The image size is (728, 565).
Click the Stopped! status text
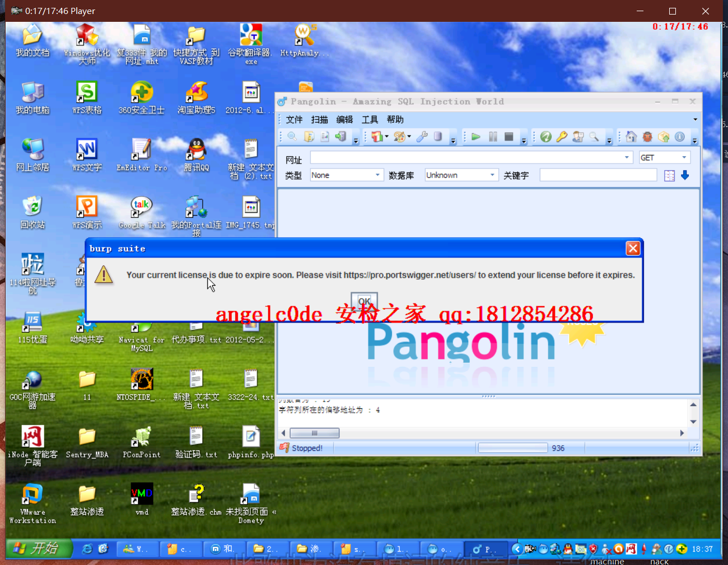pyautogui.click(x=307, y=448)
